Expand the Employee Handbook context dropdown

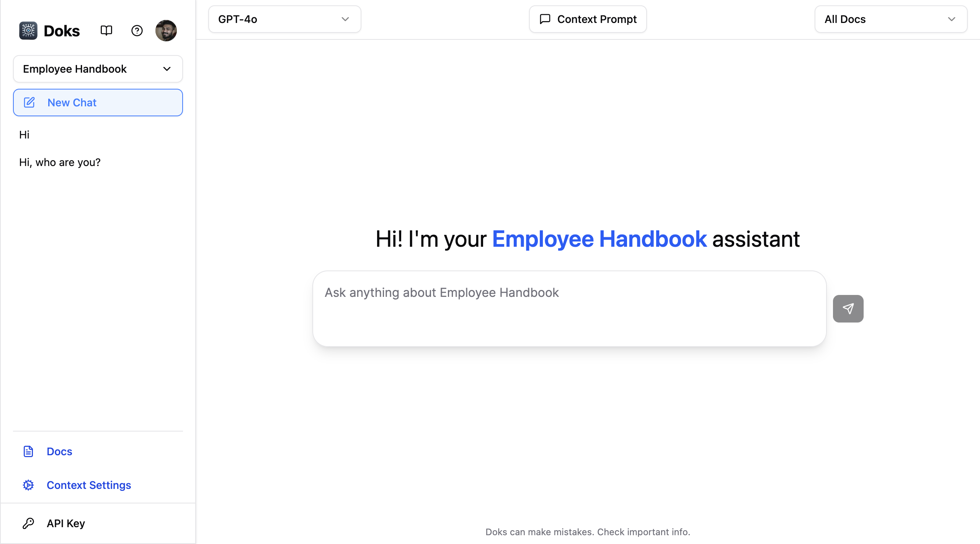[x=98, y=69]
